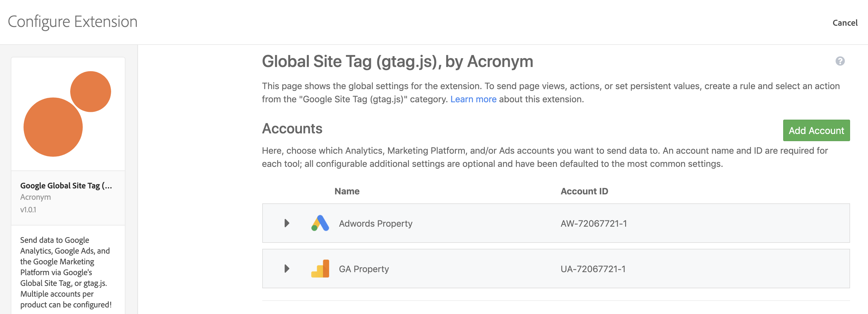Click the Configure Extension page title
This screenshot has height=314, width=868.
tap(73, 22)
